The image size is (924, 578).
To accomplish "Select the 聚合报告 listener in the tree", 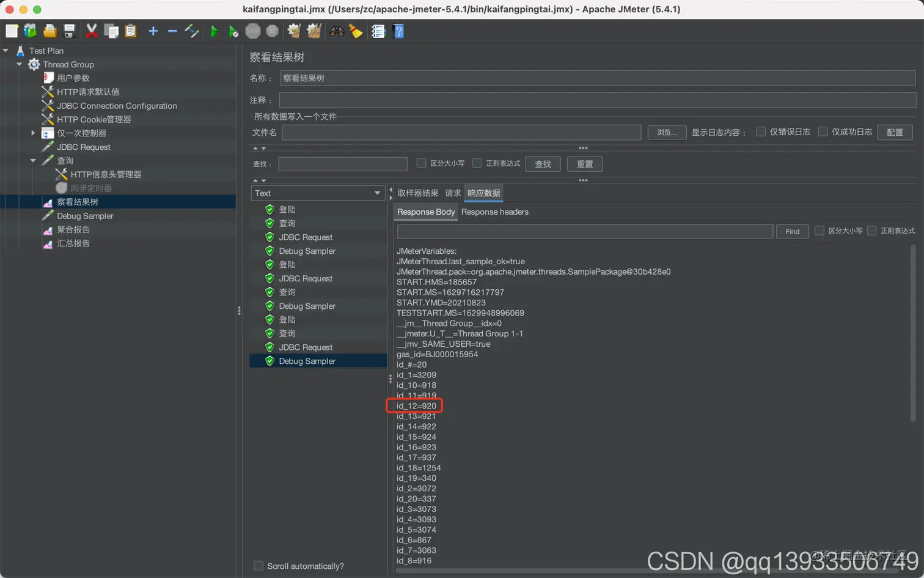I will (x=73, y=229).
